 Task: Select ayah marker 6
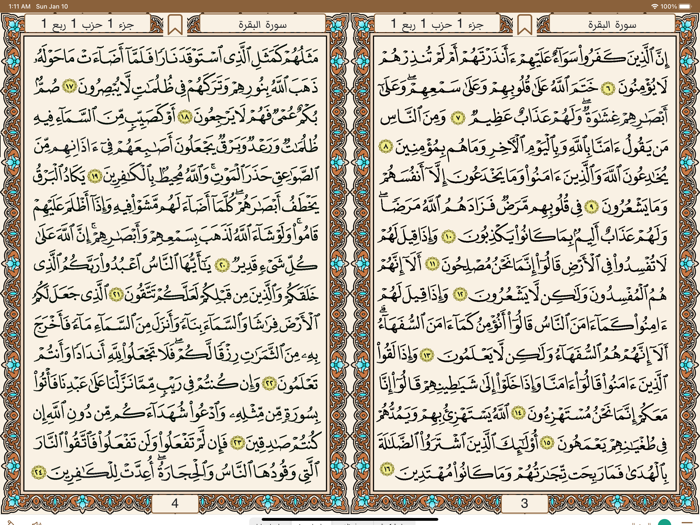608,88
